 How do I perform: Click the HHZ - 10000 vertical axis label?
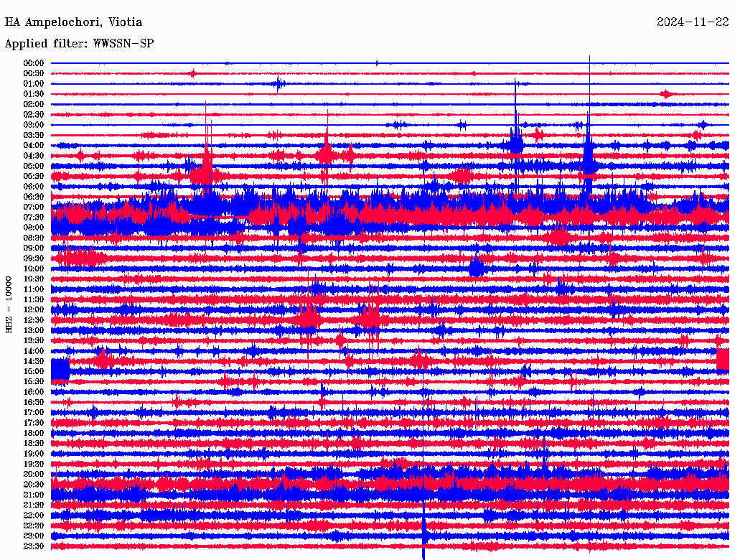(x=9, y=304)
